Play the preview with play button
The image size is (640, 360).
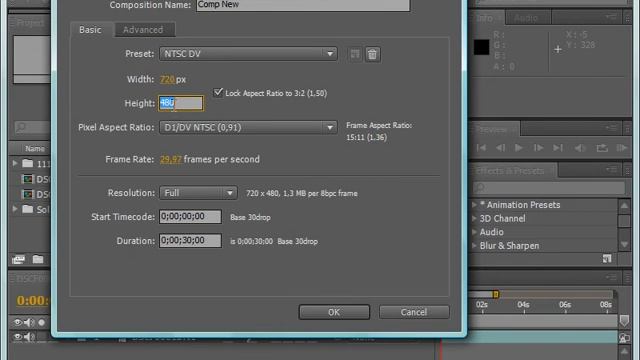click(x=519, y=148)
